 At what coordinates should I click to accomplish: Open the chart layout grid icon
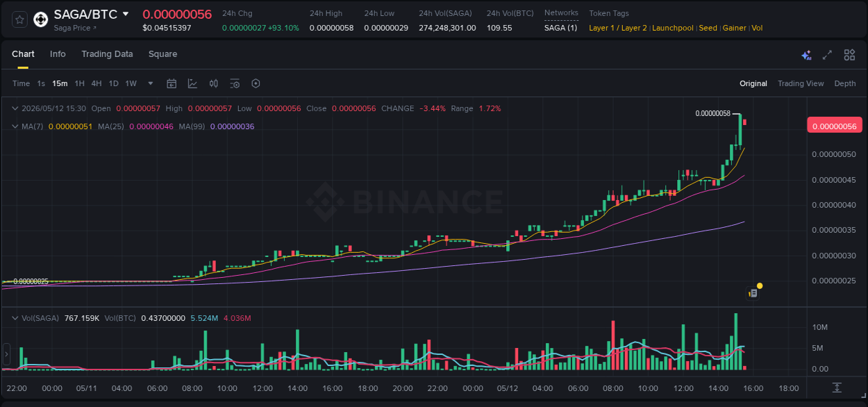point(849,55)
